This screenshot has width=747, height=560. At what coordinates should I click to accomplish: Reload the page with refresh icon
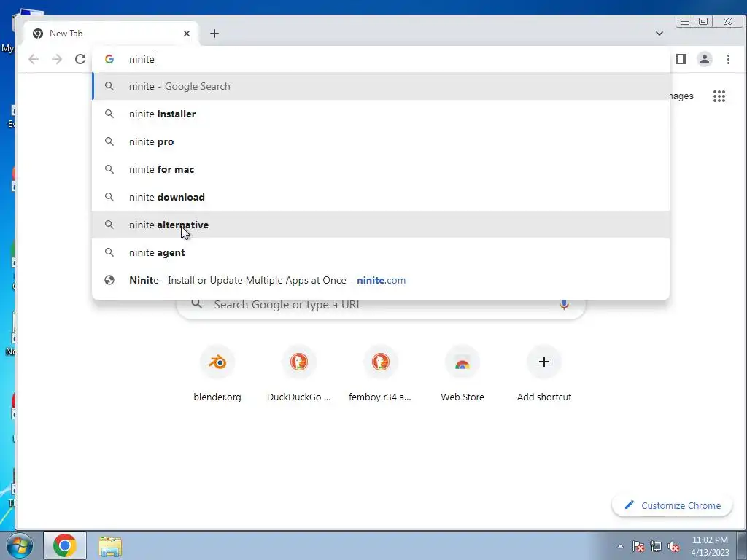(x=80, y=59)
